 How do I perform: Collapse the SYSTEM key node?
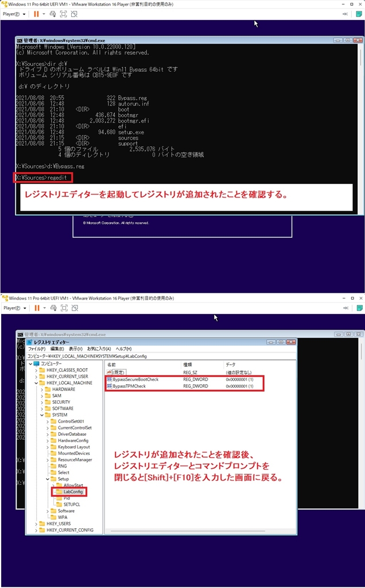click(42, 415)
